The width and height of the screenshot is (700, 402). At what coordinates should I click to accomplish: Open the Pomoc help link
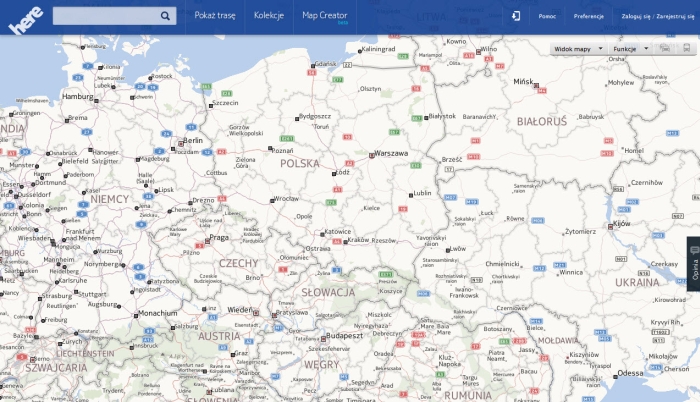click(x=547, y=17)
